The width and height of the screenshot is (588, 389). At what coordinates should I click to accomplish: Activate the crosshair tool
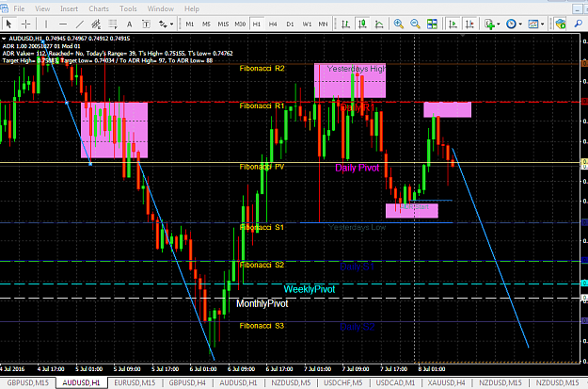(x=26, y=24)
